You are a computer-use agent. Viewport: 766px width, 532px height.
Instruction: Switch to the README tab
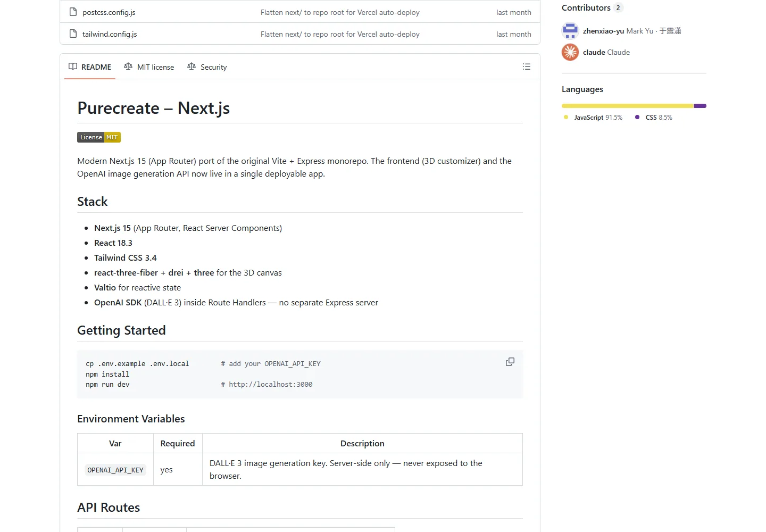coord(90,67)
